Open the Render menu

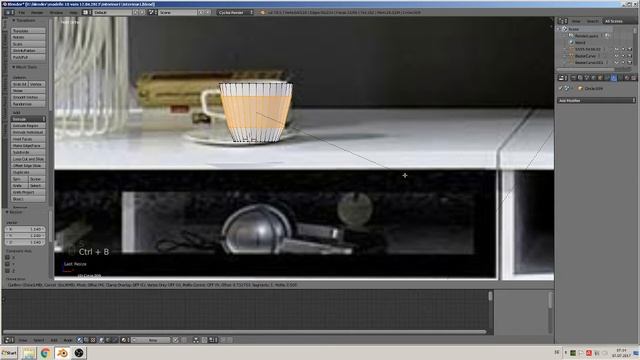click(x=37, y=12)
